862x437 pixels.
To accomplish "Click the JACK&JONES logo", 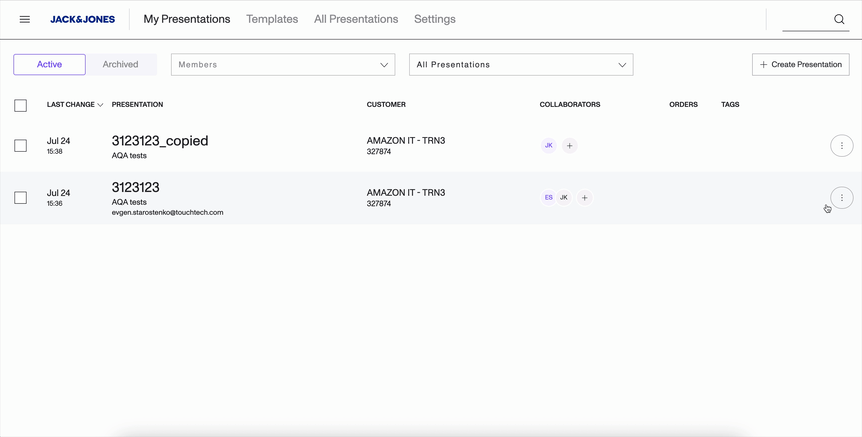I will [x=82, y=19].
